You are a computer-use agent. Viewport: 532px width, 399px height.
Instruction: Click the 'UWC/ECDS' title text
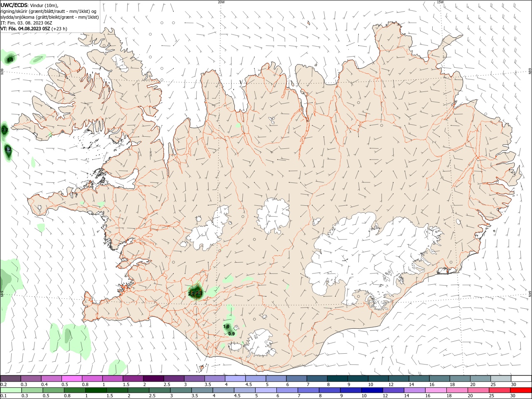pyautogui.click(x=14, y=5)
